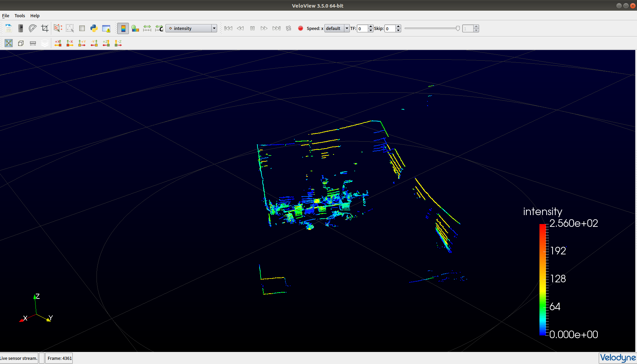The height and width of the screenshot is (364, 637).
Task: Show the spreadsheet table view
Action: point(82,28)
